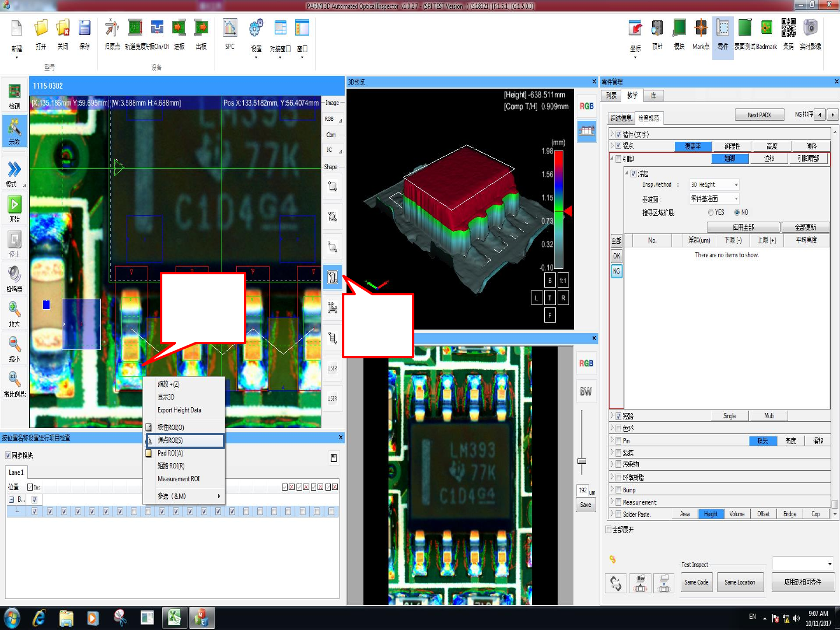The image size is (840, 630).
Task: Click the SPC chart icon in ribbon
Action: [x=230, y=29]
